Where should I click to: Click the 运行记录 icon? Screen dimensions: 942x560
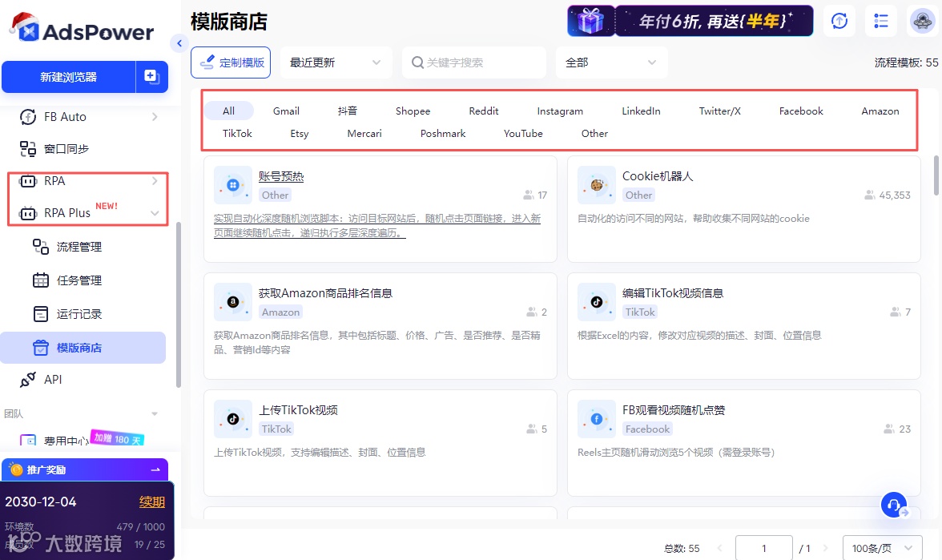pyautogui.click(x=40, y=314)
